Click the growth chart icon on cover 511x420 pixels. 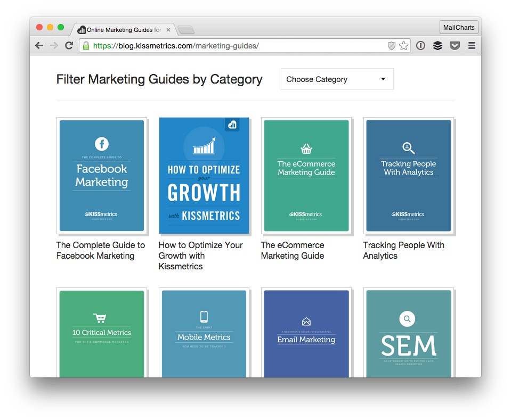click(204, 146)
